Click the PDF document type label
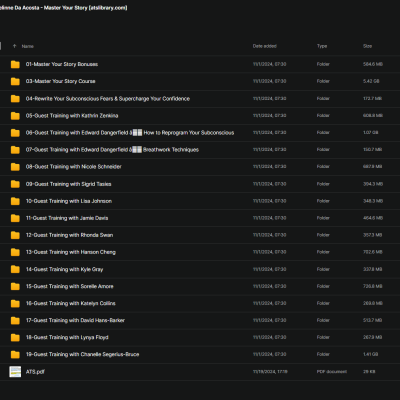The height and width of the screenshot is (400, 400). coord(332,371)
